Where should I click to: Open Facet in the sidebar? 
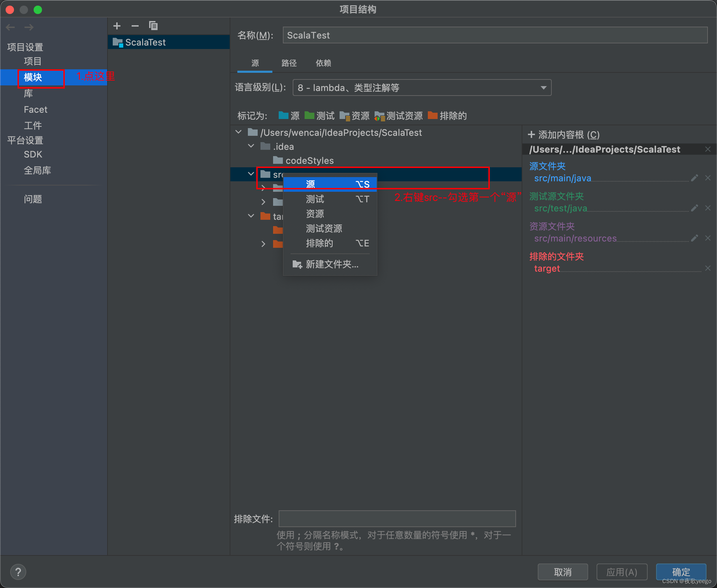pos(35,110)
